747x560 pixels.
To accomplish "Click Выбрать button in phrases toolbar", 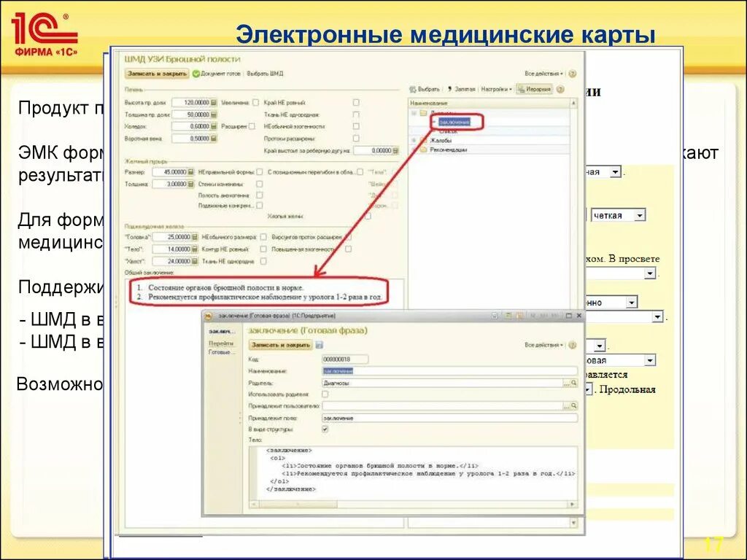I will [425, 89].
